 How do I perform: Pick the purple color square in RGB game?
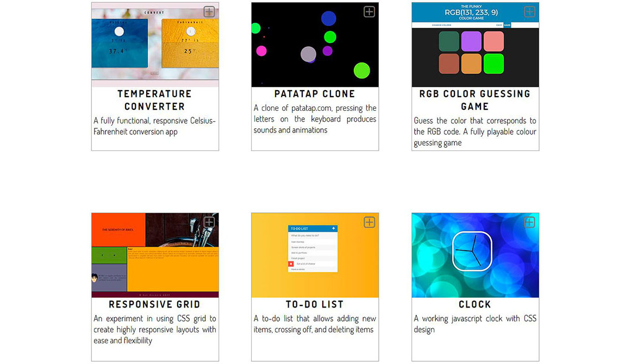(x=471, y=41)
